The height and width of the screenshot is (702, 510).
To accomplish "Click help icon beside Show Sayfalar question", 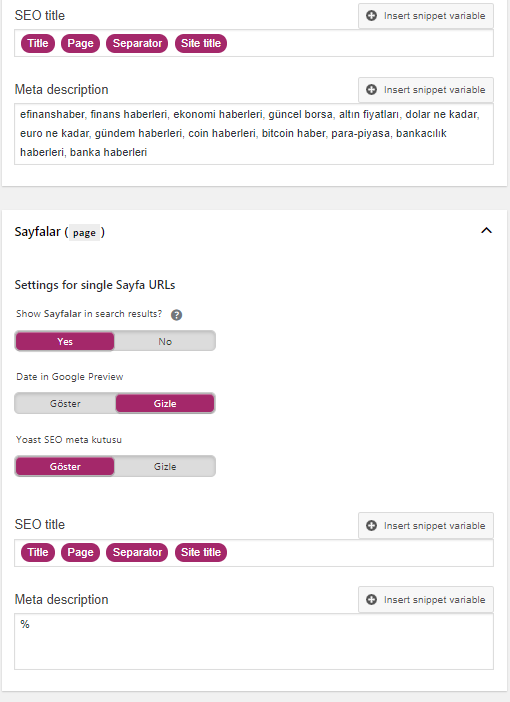I will pos(176,315).
